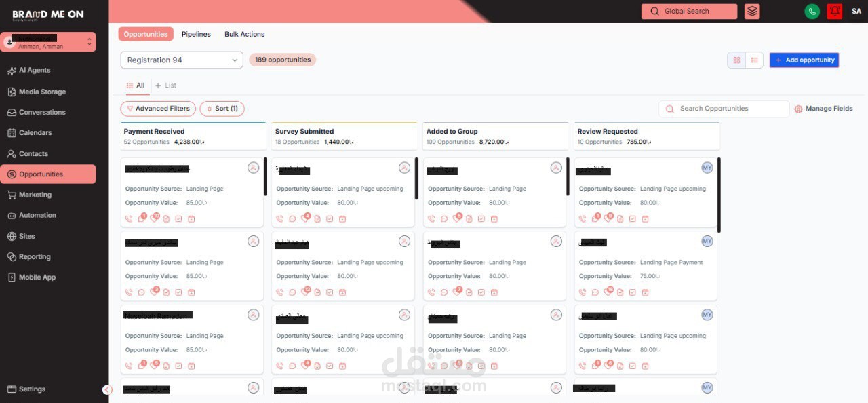Click the MY owner avatar on 75.00 card
This screenshot has height=403, width=868.
707,242
